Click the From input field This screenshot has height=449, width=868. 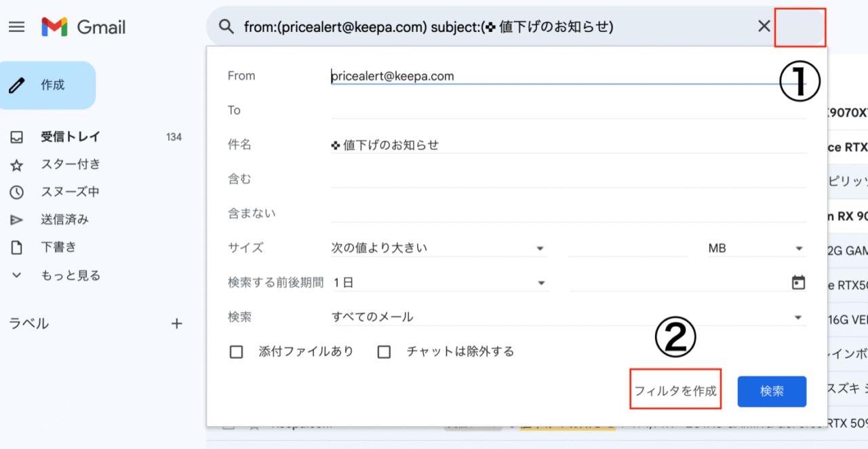568,76
